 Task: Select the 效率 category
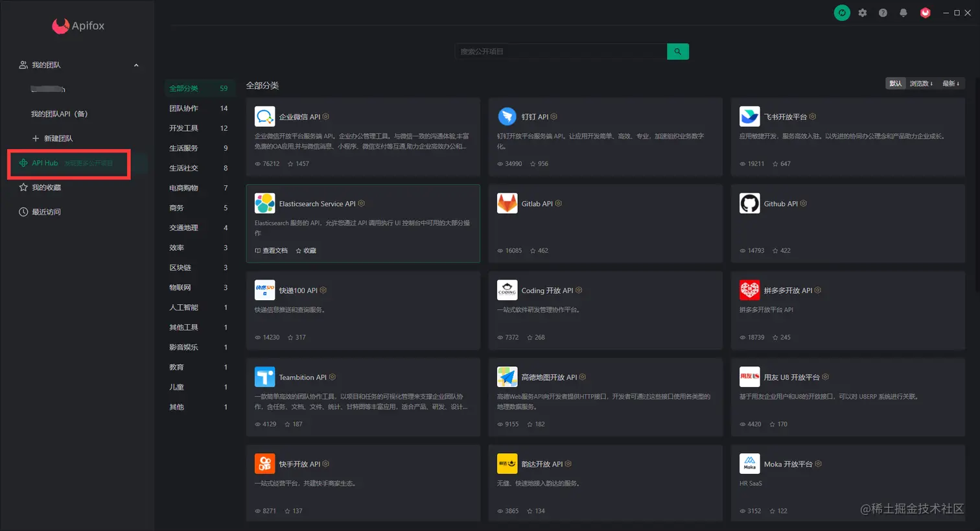click(198, 248)
